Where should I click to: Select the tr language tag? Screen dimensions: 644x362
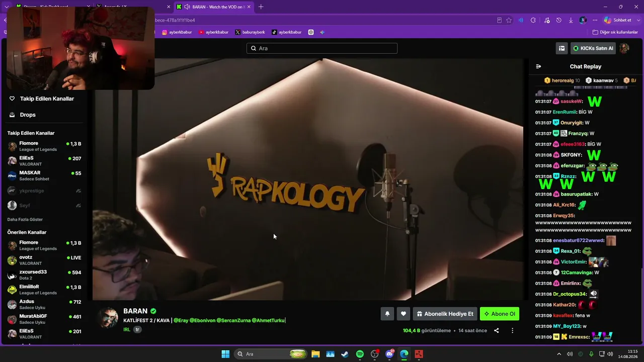click(137, 330)
